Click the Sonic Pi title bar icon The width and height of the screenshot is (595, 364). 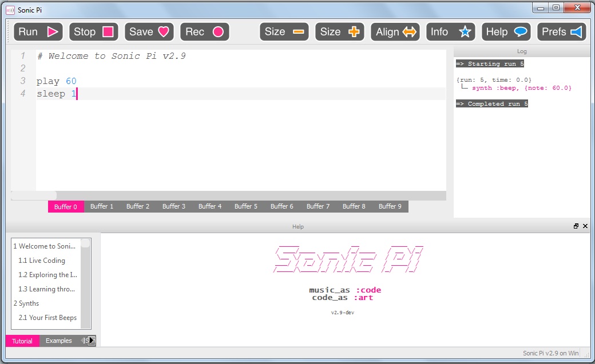click(x=10, y=10)
